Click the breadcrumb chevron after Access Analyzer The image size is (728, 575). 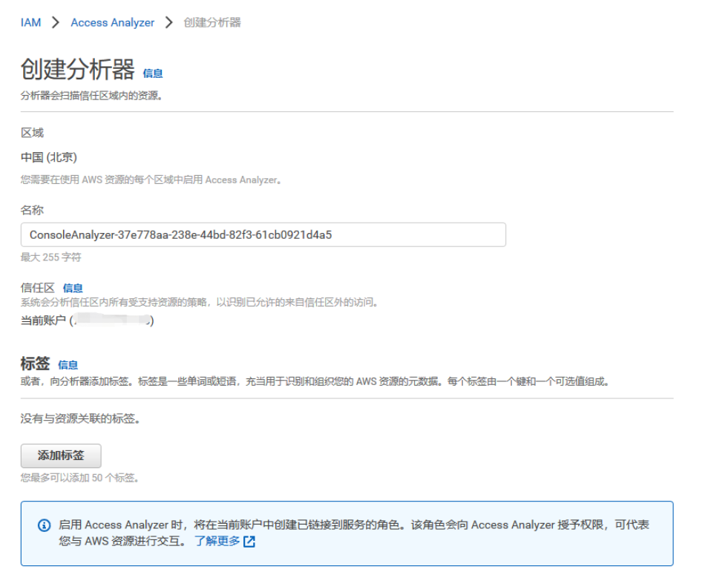pyautogui.click(x=169, y=23)
